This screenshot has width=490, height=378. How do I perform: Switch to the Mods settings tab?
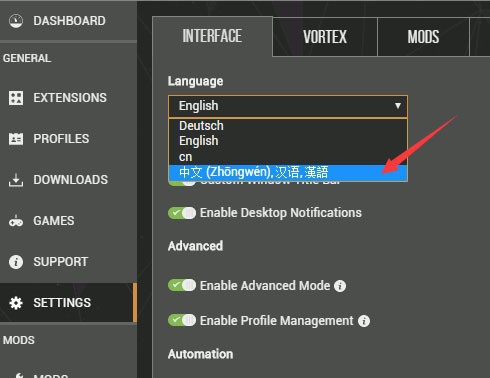423,37
